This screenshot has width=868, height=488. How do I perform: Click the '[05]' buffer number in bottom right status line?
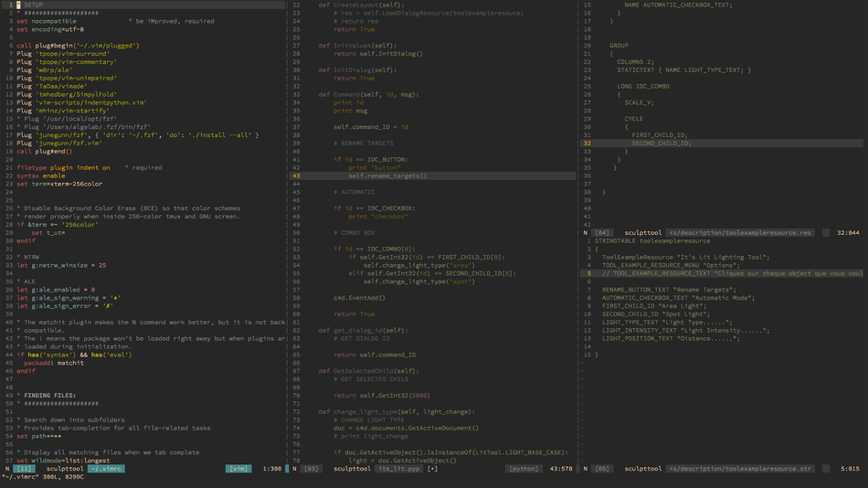coord(602,469)
